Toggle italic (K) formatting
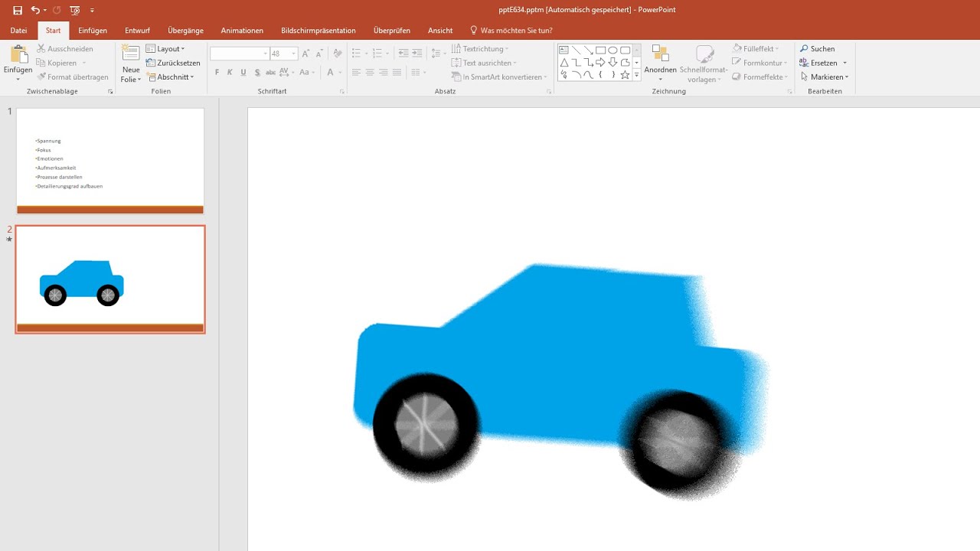Image resolution: width=980 pixels, height=551 pixels. [x=230, y=73]
